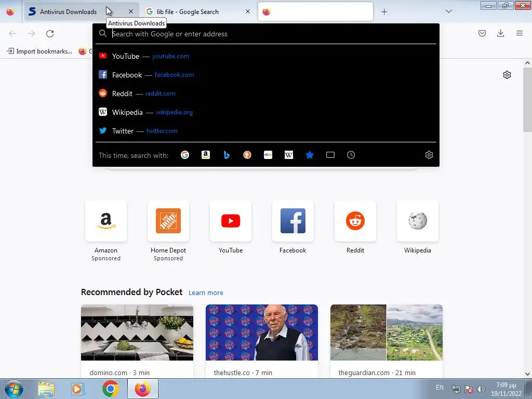The height and width of the screenshot is (399, 532).
Task: Search this time with Bing icon
Action: point(227,155)
